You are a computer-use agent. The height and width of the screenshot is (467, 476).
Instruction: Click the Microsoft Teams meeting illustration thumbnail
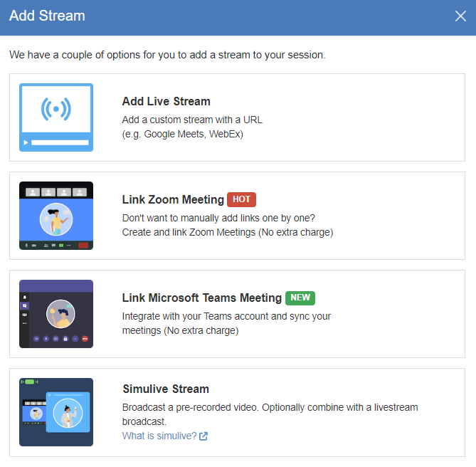(x=56, y=314)
